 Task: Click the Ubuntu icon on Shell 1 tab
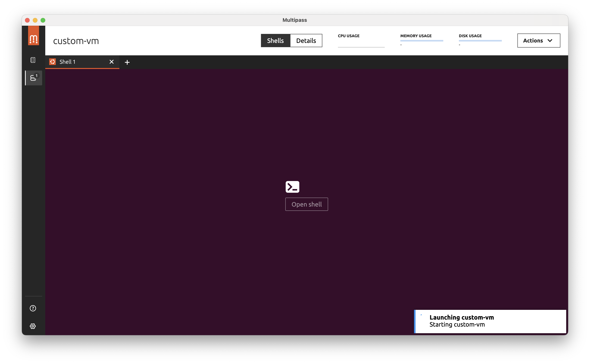[x=52, y=62]
